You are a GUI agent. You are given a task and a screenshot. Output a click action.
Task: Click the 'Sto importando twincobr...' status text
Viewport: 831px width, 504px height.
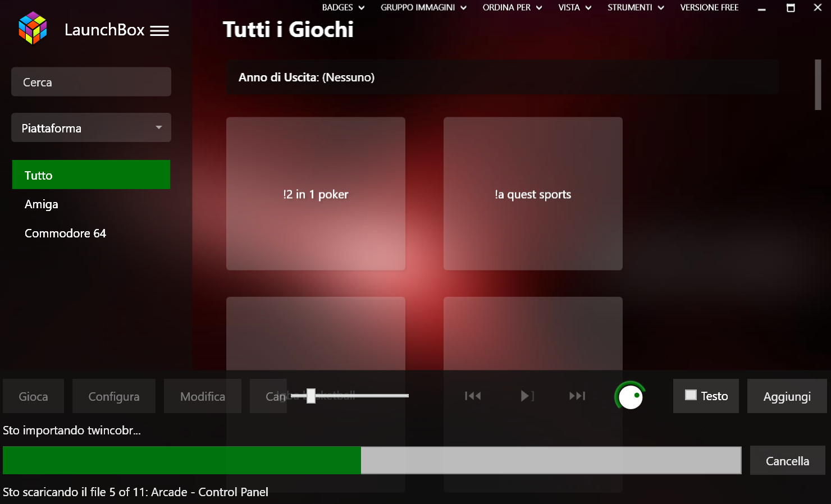(72, 430)
